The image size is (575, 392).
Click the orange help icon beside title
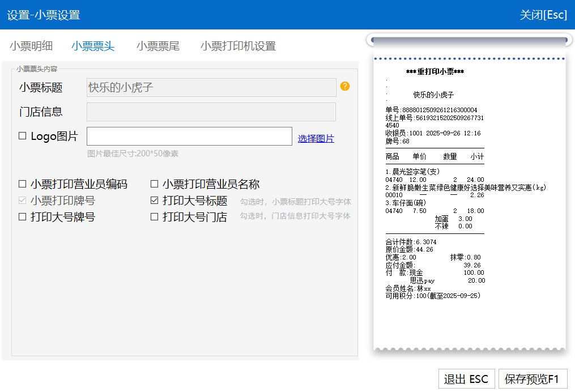tap(345, 87)
